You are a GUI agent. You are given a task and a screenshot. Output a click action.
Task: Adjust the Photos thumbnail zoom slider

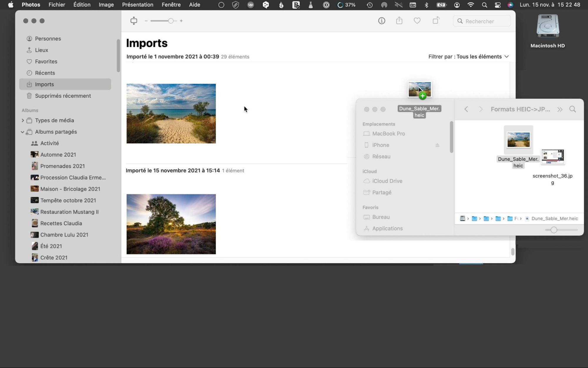(x=171, y=21)
